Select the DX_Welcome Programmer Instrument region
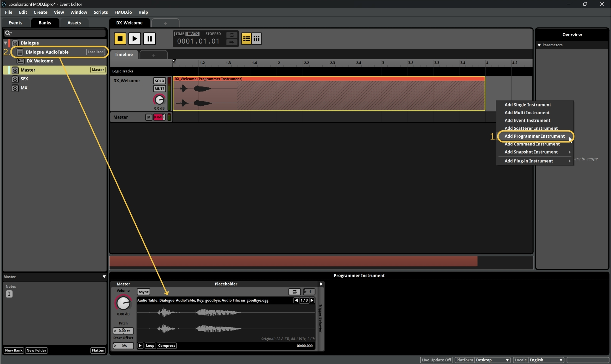611x364 pixels. [x=329, y=94]
